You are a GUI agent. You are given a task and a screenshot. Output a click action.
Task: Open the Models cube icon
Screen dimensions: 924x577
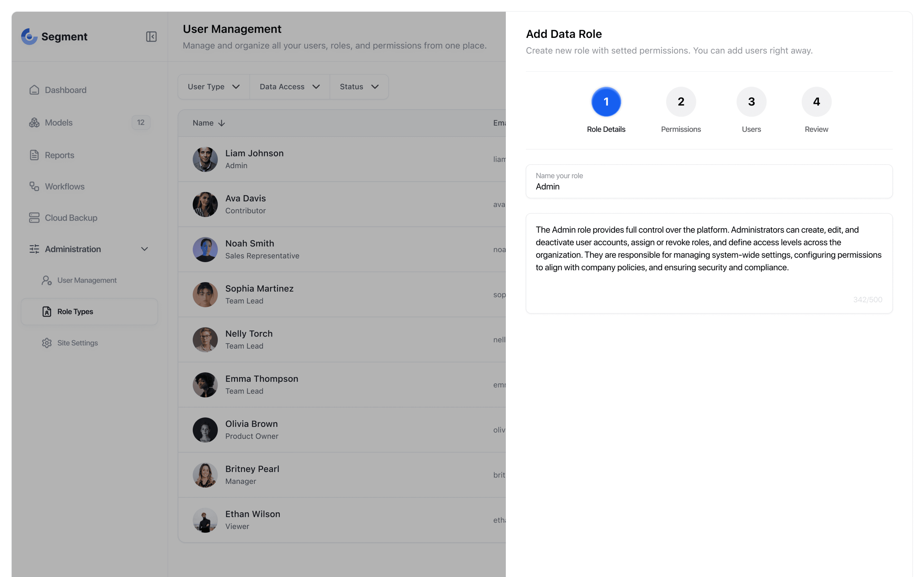[34, 123]
